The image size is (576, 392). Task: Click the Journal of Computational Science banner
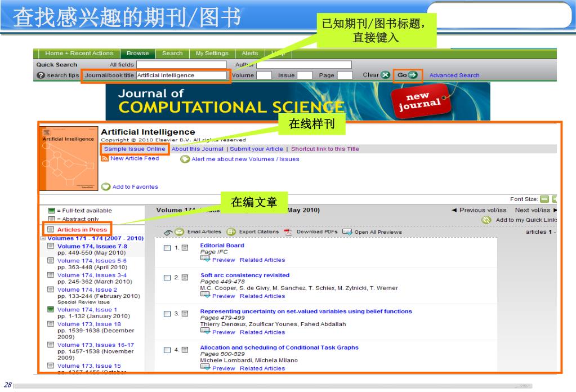click(297, 101)
